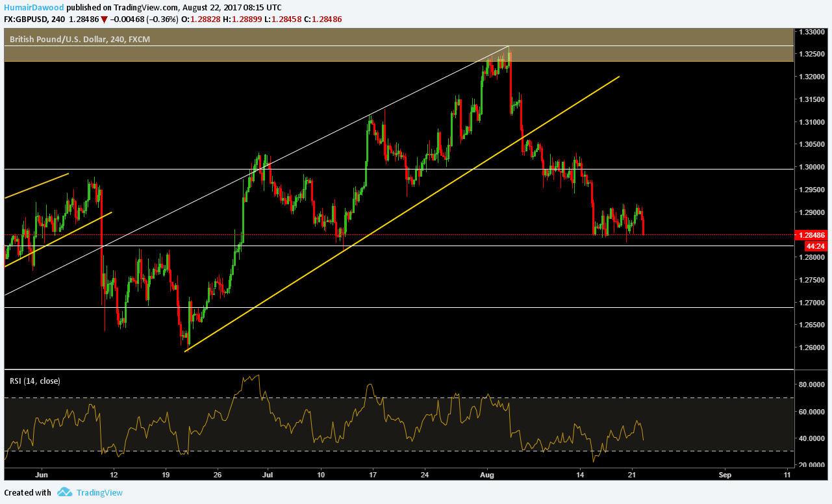This screenshot has height=504, width=832.
Task: Click the white horizontal line at 1.30000
Action: [x=399, y=169]
